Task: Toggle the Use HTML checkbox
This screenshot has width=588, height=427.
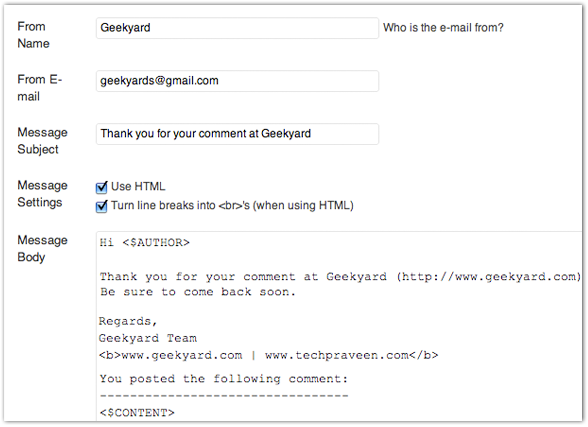Action: (x=101, y=187)
